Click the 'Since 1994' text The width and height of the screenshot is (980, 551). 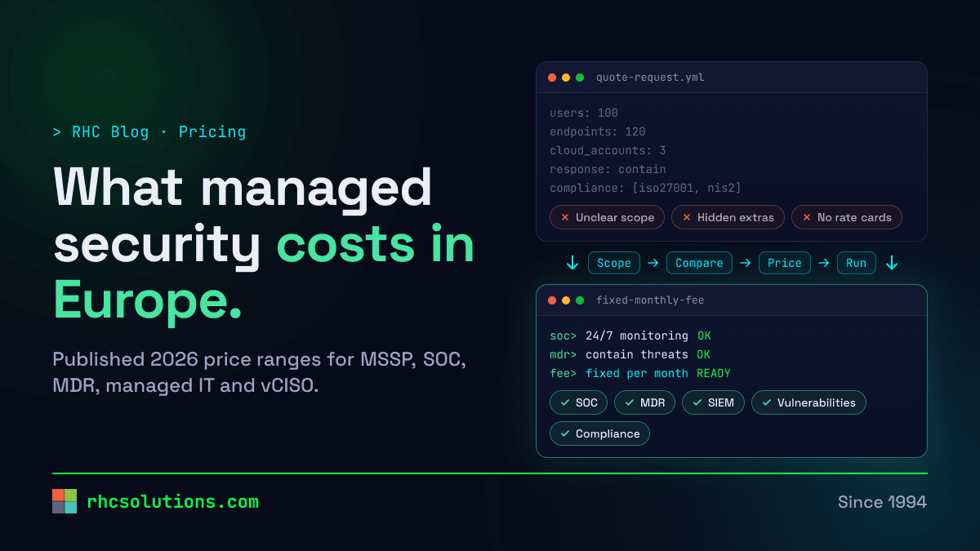tap(882, 502)
